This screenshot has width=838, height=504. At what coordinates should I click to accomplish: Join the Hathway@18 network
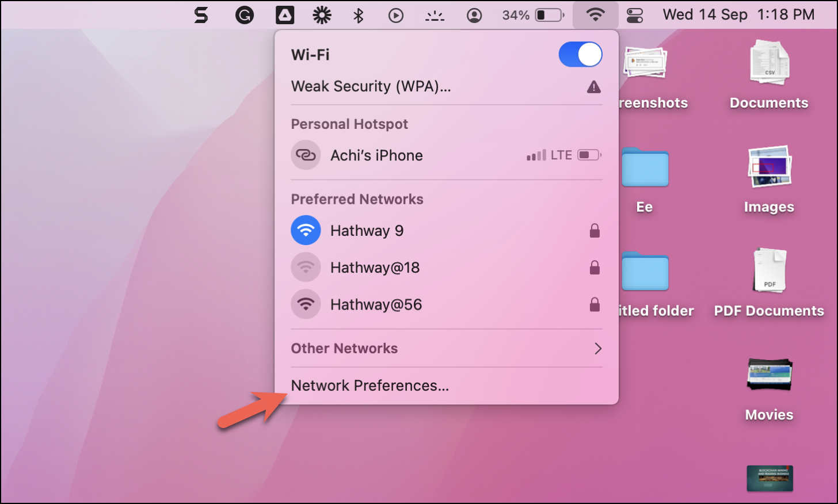pyautogui.click(x=447, y=268)
